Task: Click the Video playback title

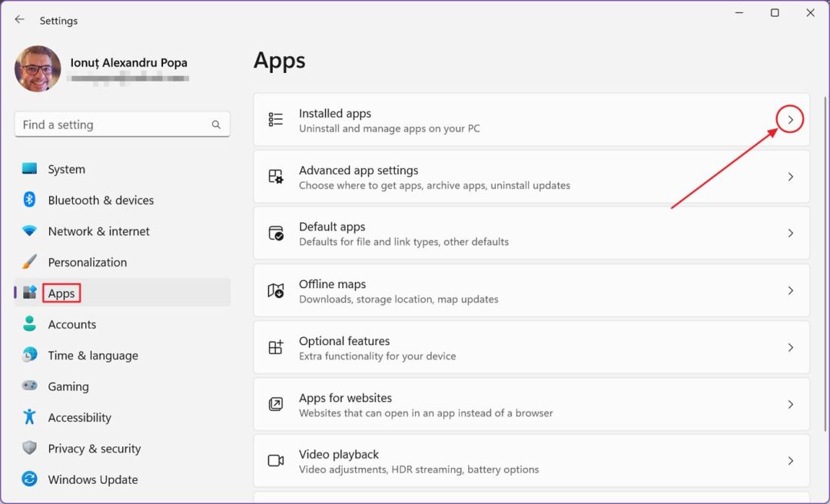Action: tap(339, 454)
